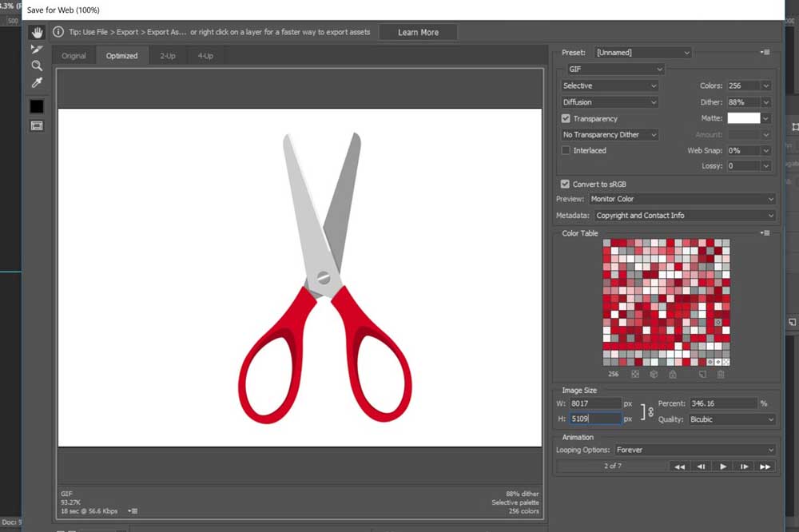Lock selected colors in Color Table

pos(673,374)
